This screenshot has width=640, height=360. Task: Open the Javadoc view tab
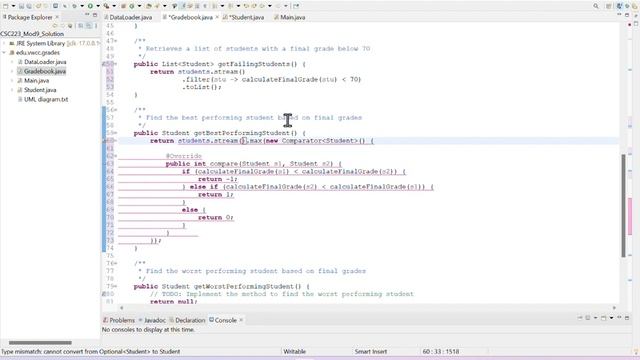tap(152, 320)
